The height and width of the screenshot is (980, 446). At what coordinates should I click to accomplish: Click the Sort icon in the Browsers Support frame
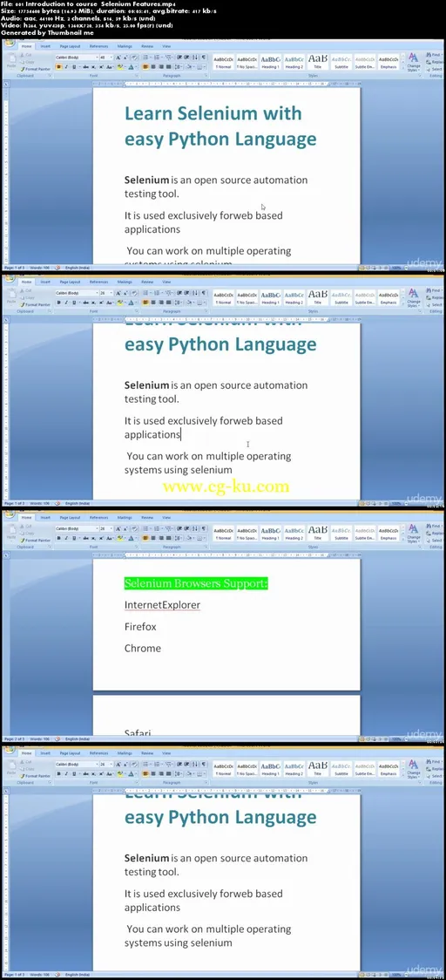(195, 528)
